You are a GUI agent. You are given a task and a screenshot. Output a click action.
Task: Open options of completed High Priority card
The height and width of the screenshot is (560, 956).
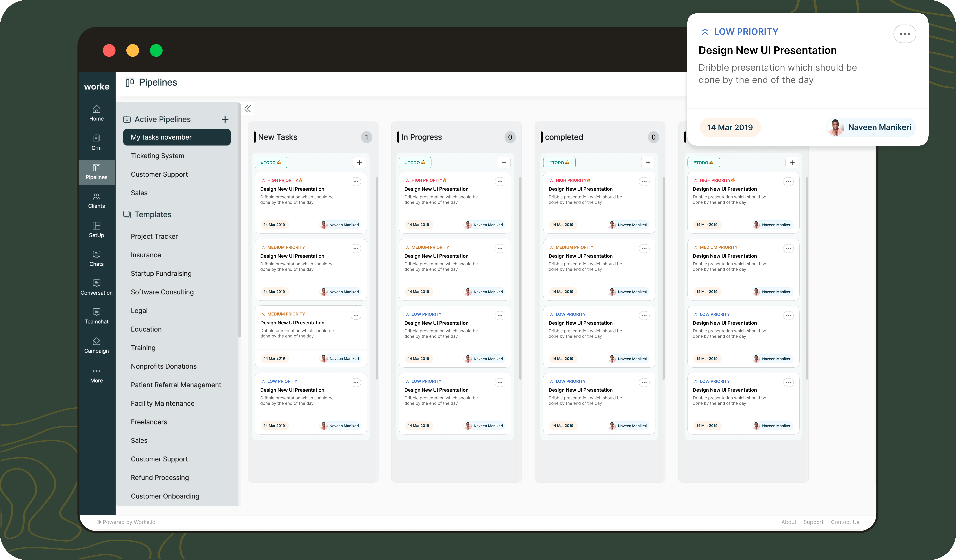click(x=644, y=181)
